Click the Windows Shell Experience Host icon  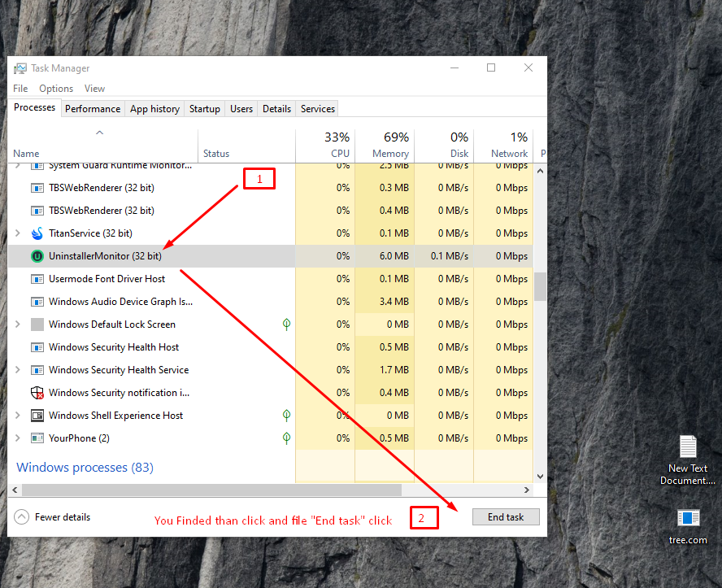(x=37, y=416)
